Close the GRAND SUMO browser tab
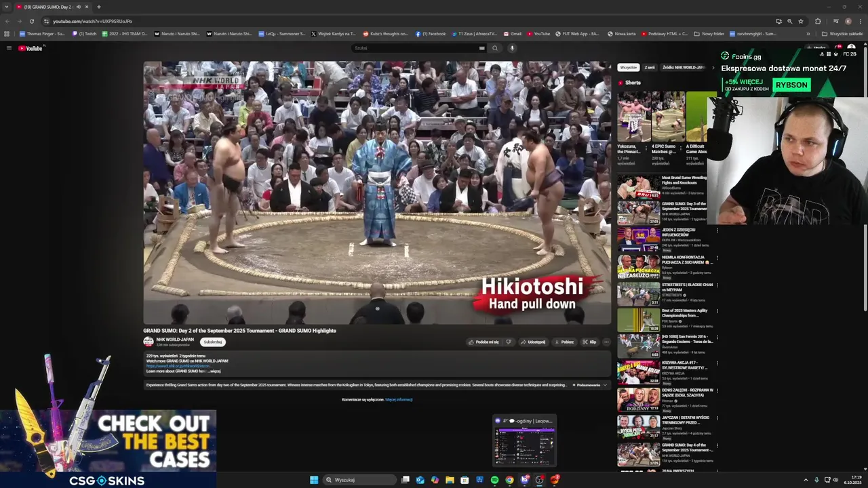868x488 pixels. (87, 7)
